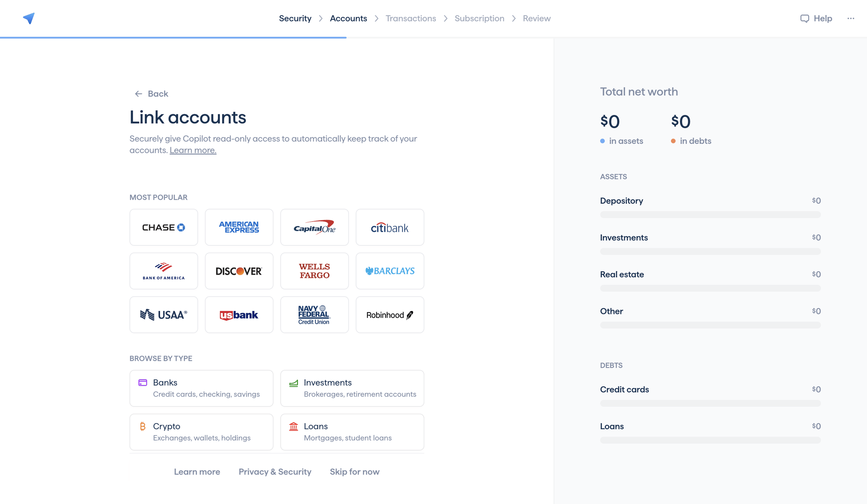Select the American Express logo tile
Image resolution: width=867 pixels, height=504 pixels.
[x=239, y=227]
